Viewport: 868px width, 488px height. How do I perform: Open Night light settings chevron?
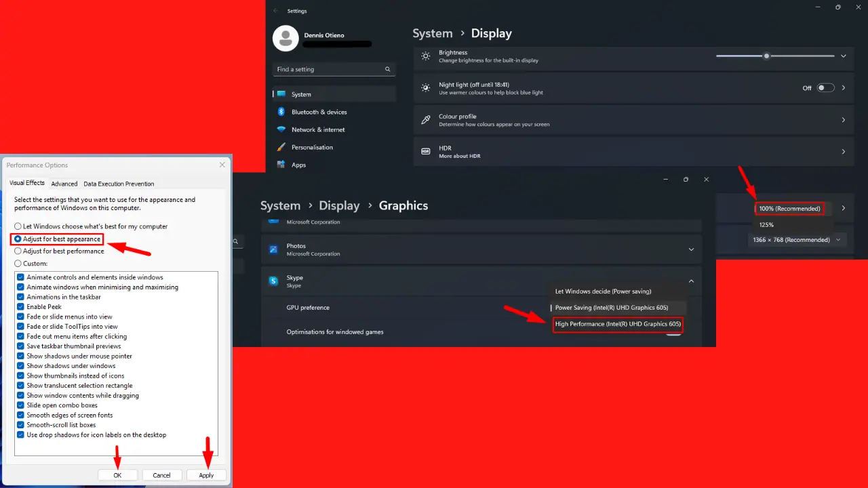pyautogui.click(x=844, y=88)
